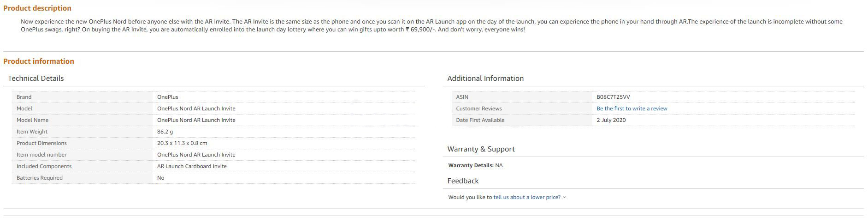Select the 'Product description' heading

click(x=37, y=8)
